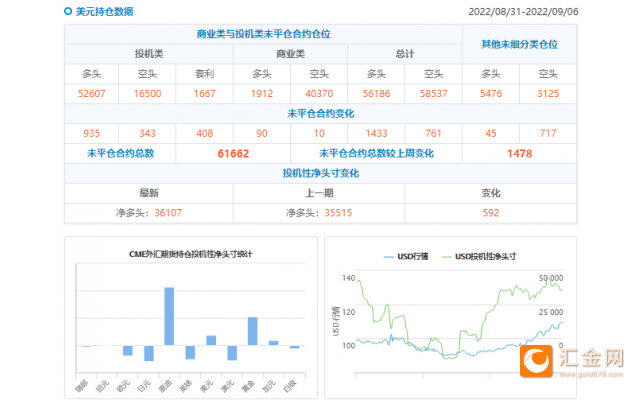Select the value 5476
Image resolution: width=640 pixels, height=400 pixels.
click(491, 94)
